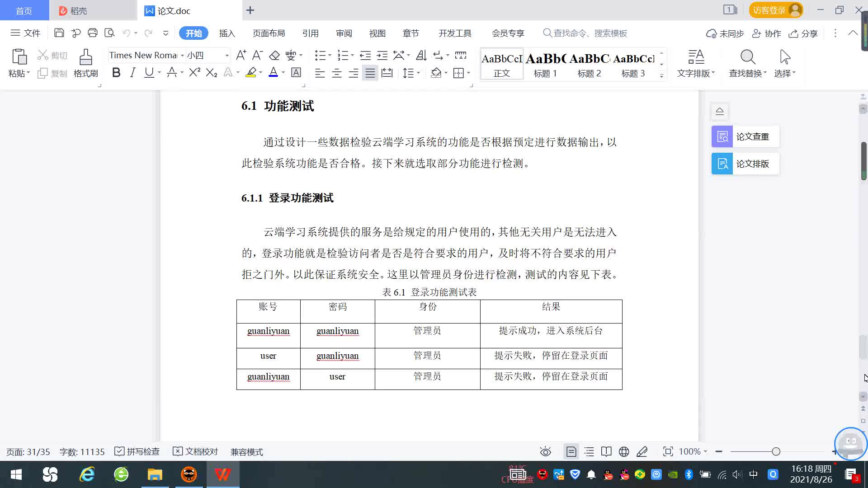This screenshot has width=868, height=488.
Task: Toggle reading mode view
Action: (x=606, y=451)
